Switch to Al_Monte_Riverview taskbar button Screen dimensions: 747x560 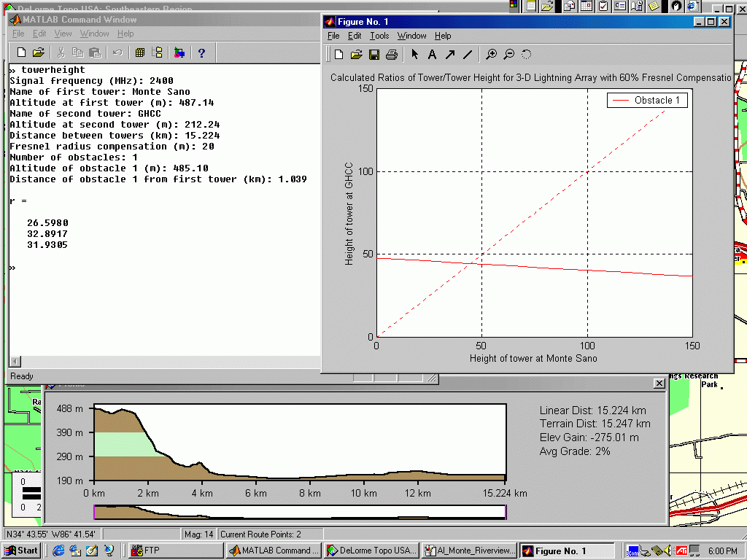tap(470, 551)
